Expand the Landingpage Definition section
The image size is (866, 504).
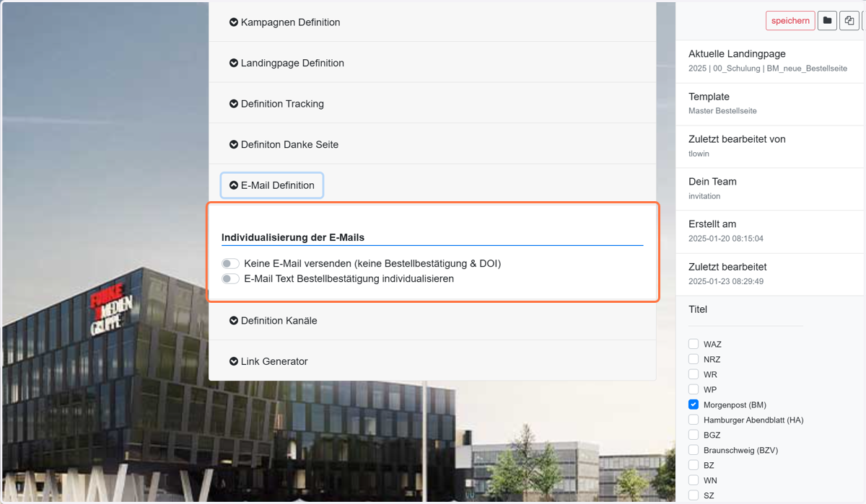(287, 63)
